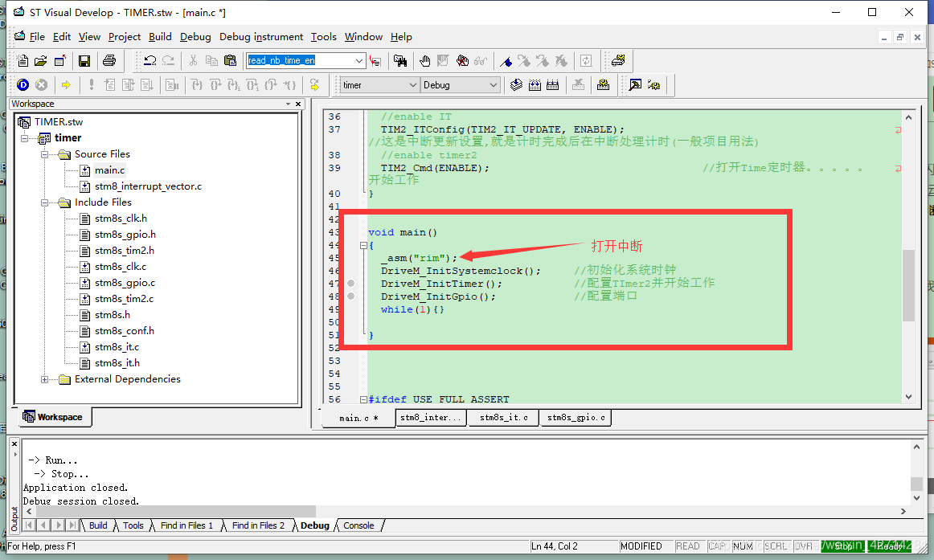Stop debugging with gray X icon

[x=41, y=85]
